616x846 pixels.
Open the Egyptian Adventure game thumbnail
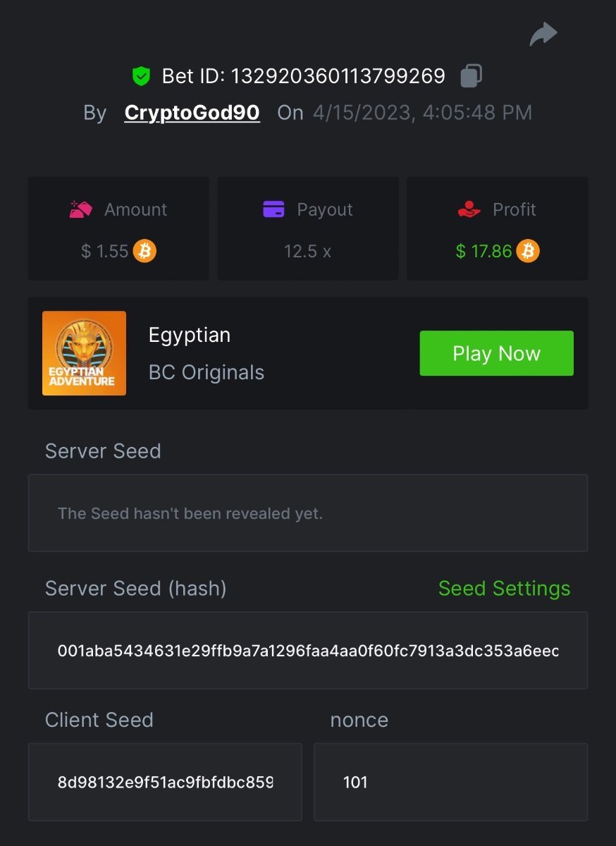click(84, 353)
